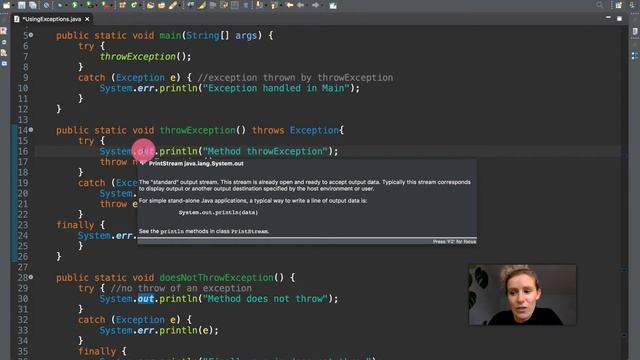Navigate Forward with the right arrow icon

(x=316, y=5)
